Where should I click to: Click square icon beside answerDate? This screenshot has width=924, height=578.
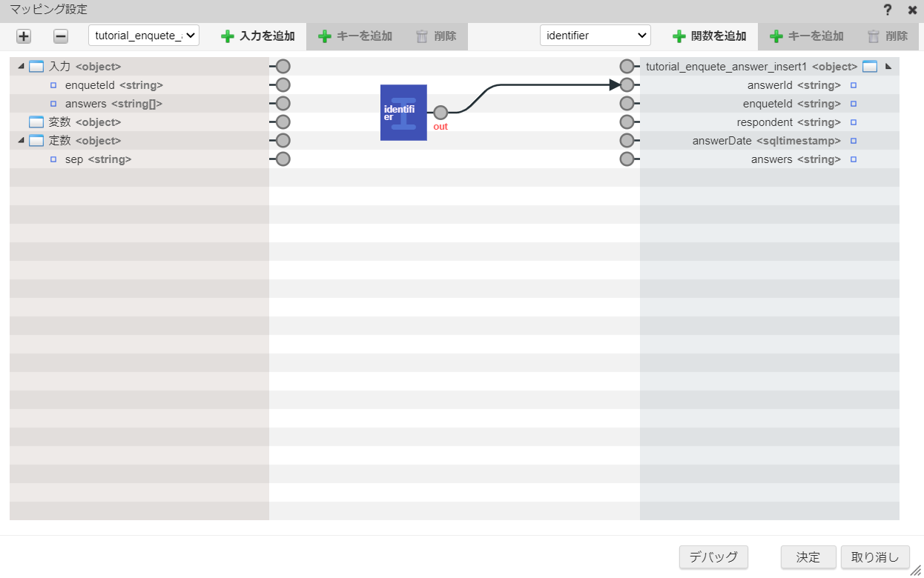point(854,141)
